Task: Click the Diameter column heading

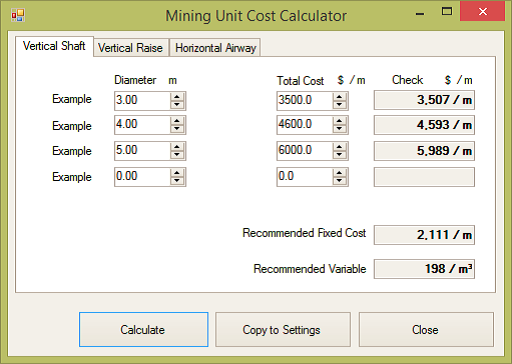Action: pyautogui.click(x=135, y=80)
